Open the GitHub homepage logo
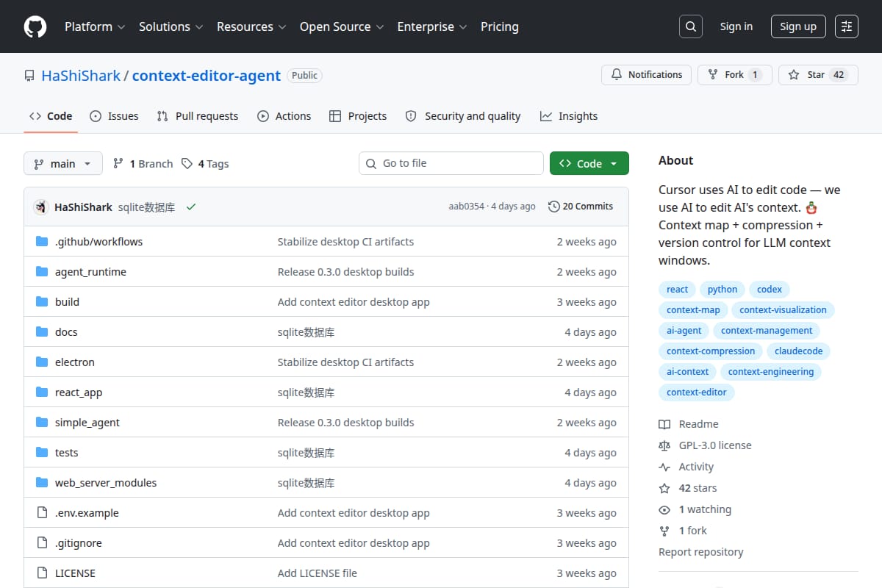 pos(35,26)
